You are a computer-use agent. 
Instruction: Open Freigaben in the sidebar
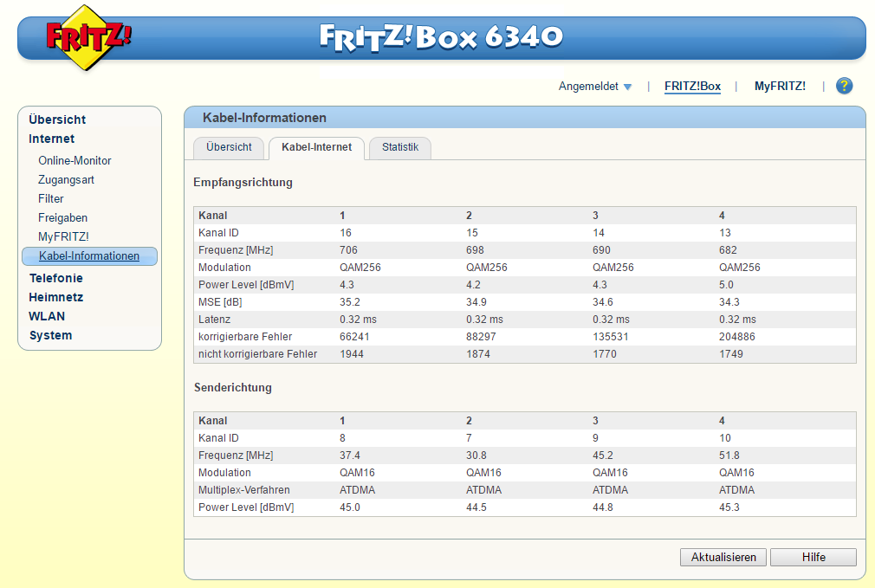click(x=62, y=217)
